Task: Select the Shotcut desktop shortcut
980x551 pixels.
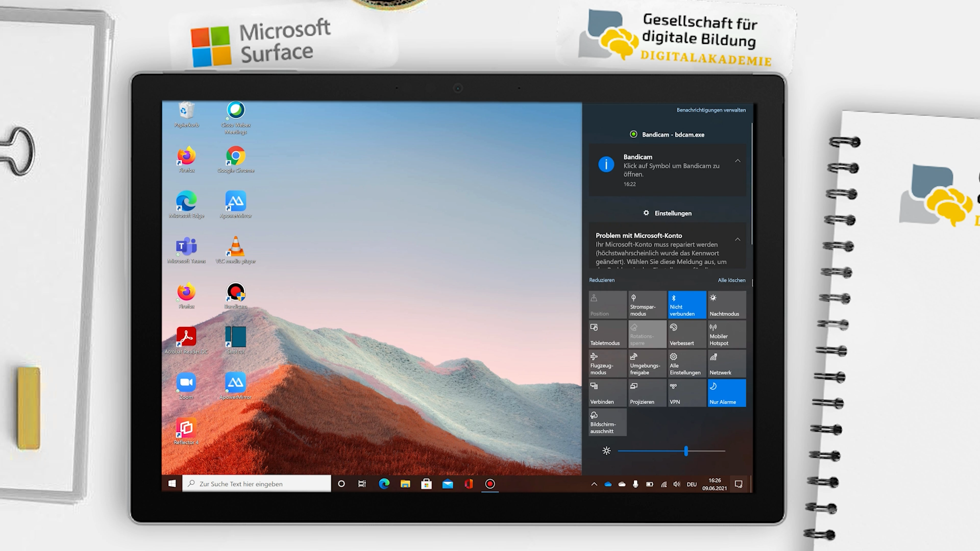Action: [236, 341]
